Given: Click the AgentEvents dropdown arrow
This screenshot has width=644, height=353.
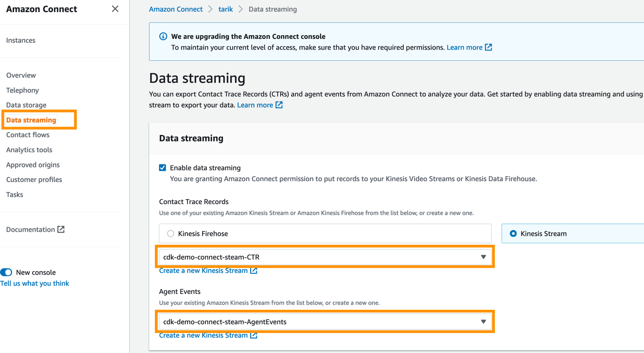Looking at the screenshot, I should 483,322.
